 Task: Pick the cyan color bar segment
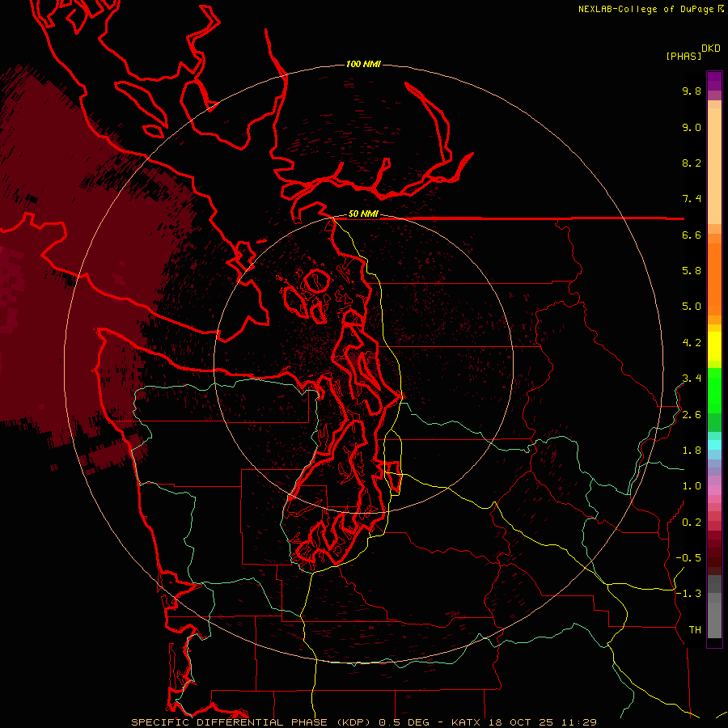tap(714, 444)
